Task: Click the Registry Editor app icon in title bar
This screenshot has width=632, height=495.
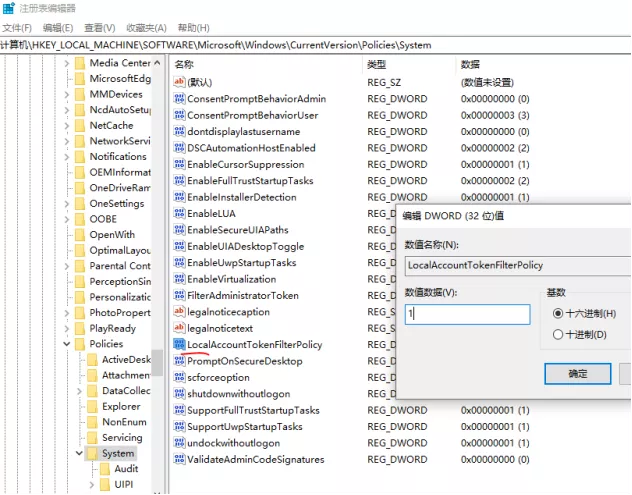Action: click(x=9, y=8)
